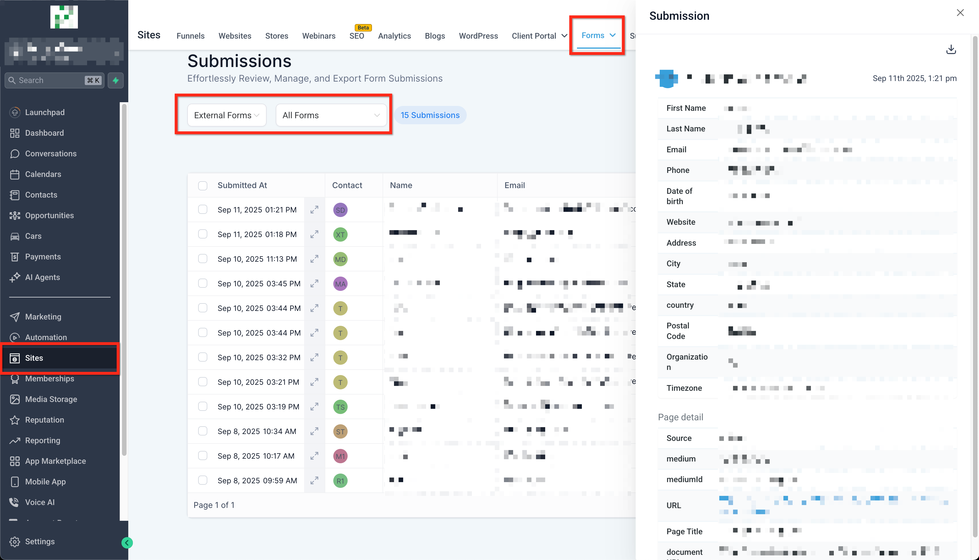Check the Sep 11, 2025 01:18 PM row
This screenshot has height=560, width=979.
203,234
